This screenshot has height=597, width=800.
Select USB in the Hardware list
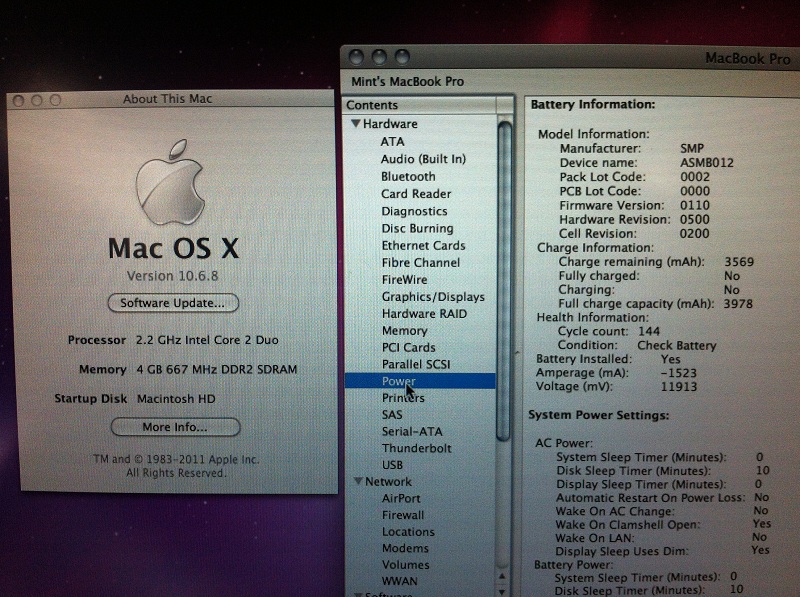pyautogui.click(x=392, y=465)
